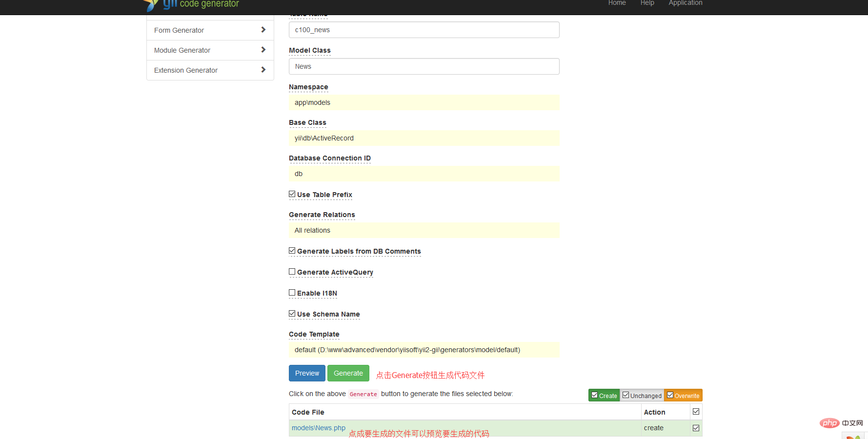Click the php 中文网 watermark logo
868x439 pixels.
pyautogui.click(x=841, y=423)
